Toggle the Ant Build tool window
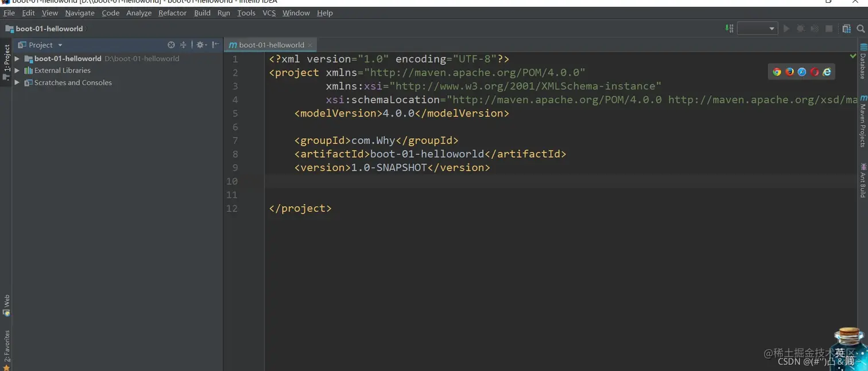The width and height of the screenshot is (868, 371). point(862,181)
